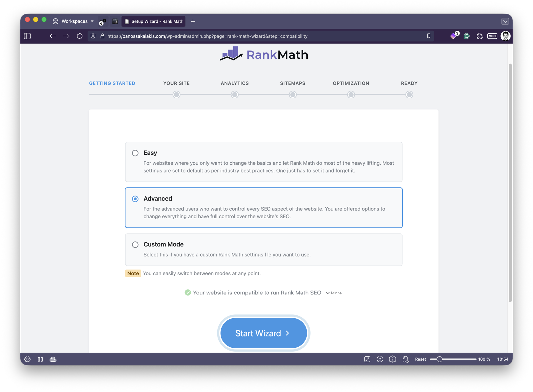Open the user profile avatar
This screenshot has height=392, width=533.
pyautogui.click(x=505, y=36)
